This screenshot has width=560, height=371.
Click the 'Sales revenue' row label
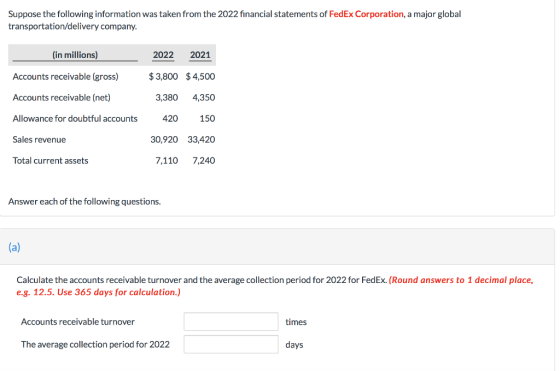(x=39, y=140)
